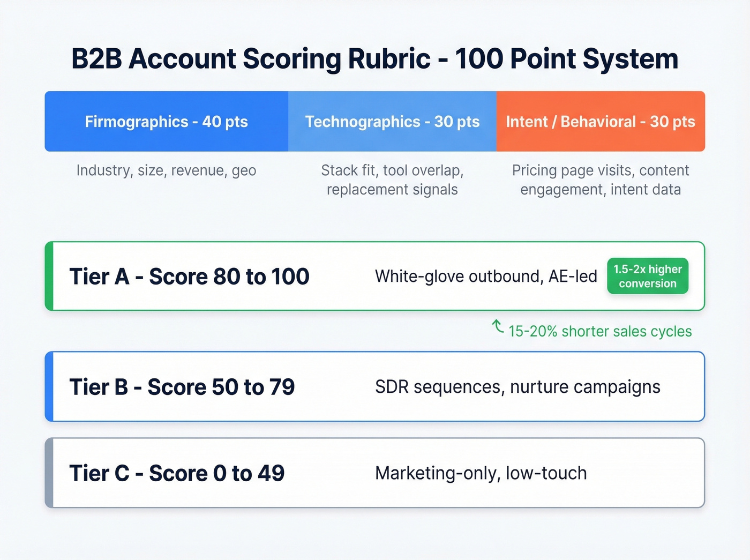Image resolution: width=750 pixels, height=560 pixels.
Task: Click the blue accent bar on Tier B
Action: coord(49,386)
